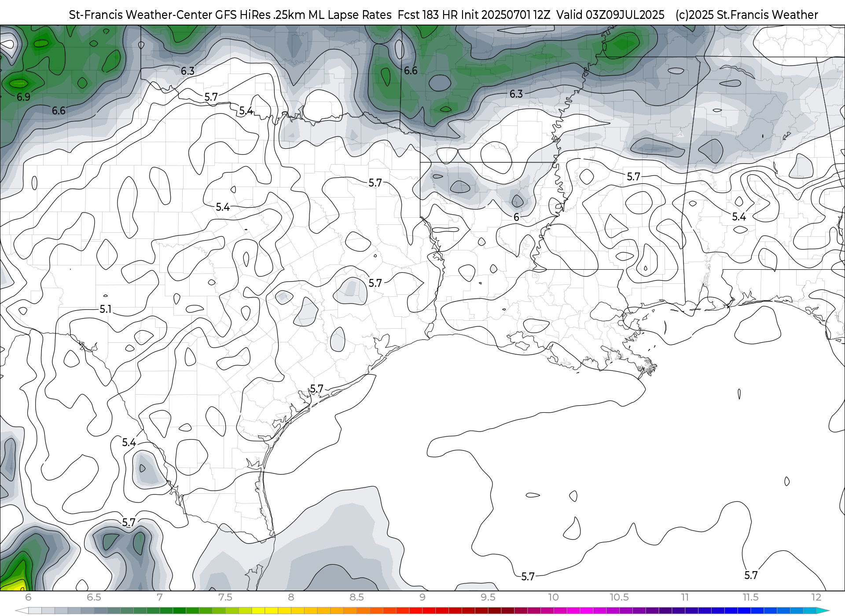Click the 'Init 20250701 12Z' text in the title
845x616 pixels.
(x=506, y=15)
